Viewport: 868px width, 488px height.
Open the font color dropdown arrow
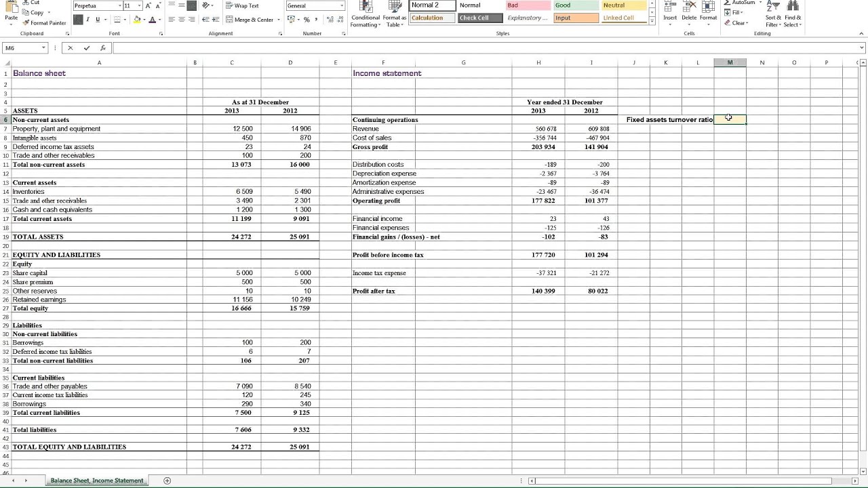click(159, 20)
